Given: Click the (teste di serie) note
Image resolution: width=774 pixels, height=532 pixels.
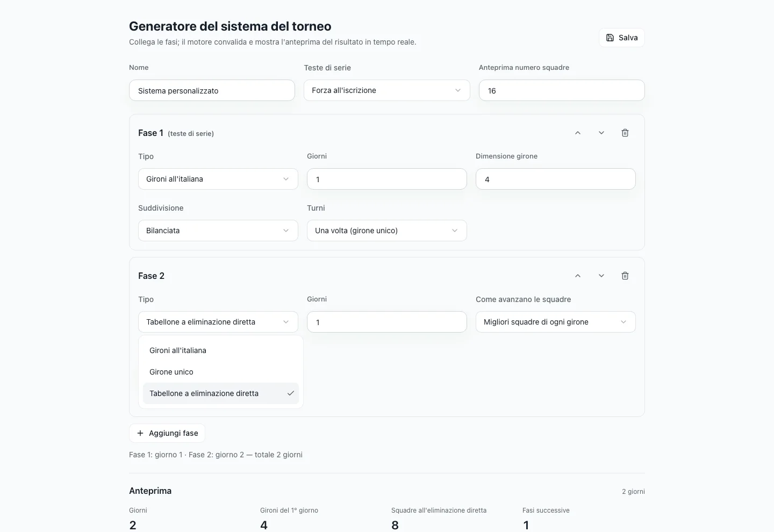Looking at the screenshot, I should coord(191,134).
